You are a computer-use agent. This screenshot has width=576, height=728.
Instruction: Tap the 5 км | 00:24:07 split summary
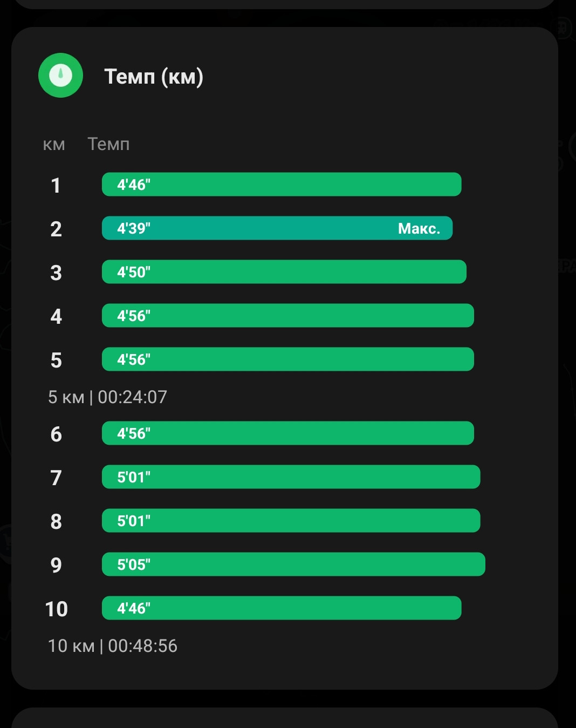107,397
